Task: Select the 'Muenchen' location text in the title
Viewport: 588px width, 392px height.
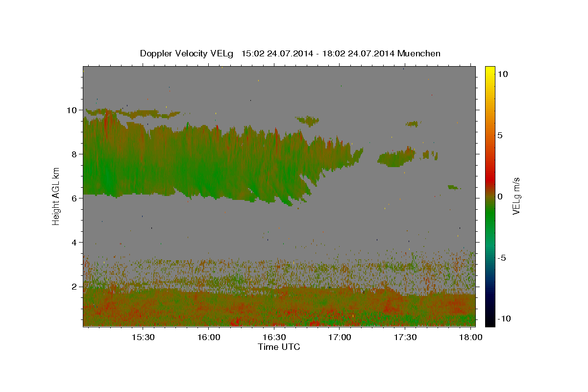Action: coord(419,53)
